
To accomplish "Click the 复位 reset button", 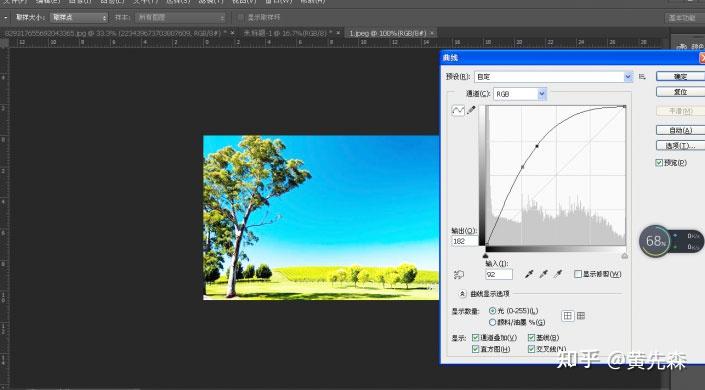I will click(680, 92).
